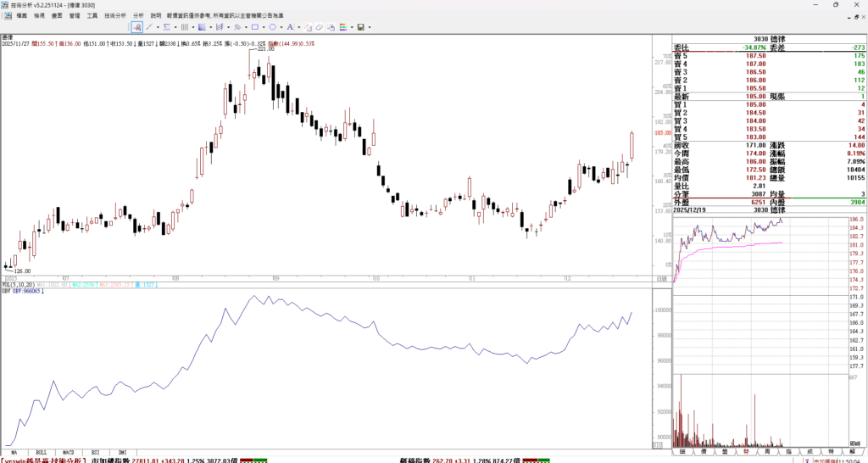Select the ellipse shape tool

coord(273,27)
